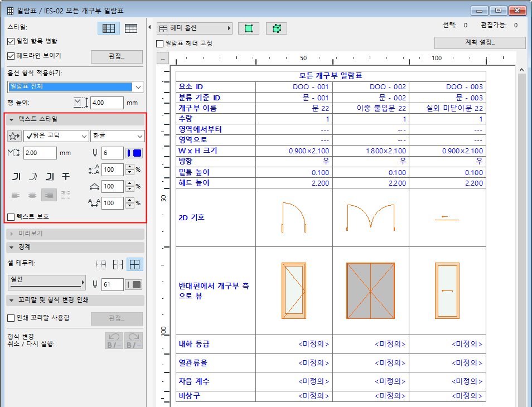The width and height of the screenshot is (532, 407).
Task: Select the first schedule style grid icon
Action: 109,28
